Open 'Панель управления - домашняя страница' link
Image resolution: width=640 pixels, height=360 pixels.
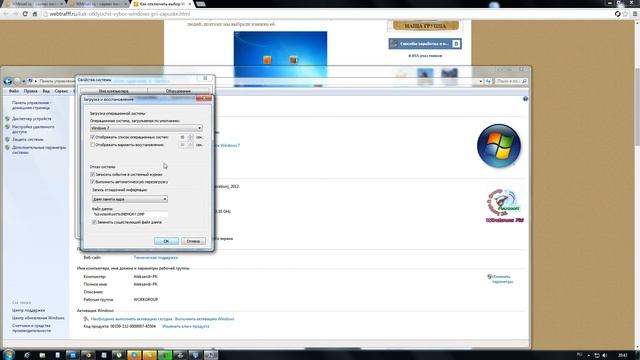[x=31, y=105]
